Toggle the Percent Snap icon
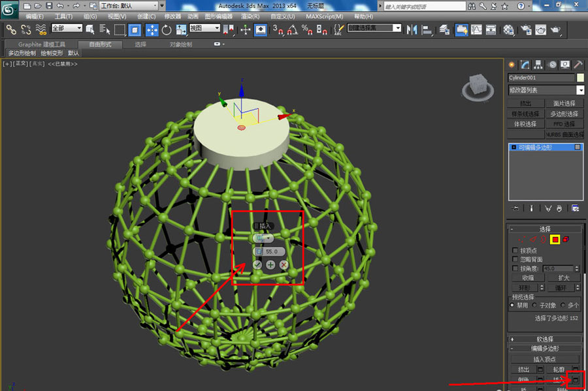The width and height of the screenshot is (588, 391). tap(307, 29)
